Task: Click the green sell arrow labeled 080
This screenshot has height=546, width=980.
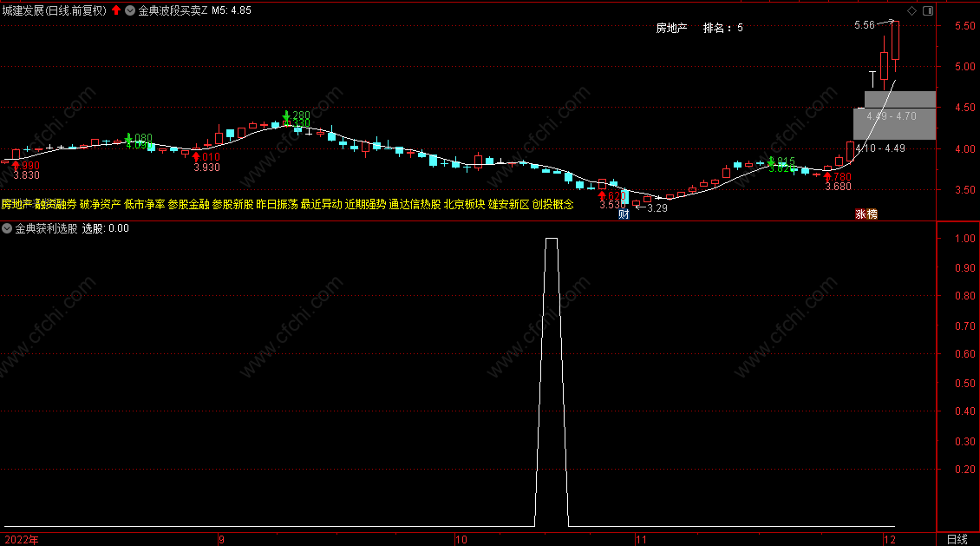Action: click(x=128, y=138)
